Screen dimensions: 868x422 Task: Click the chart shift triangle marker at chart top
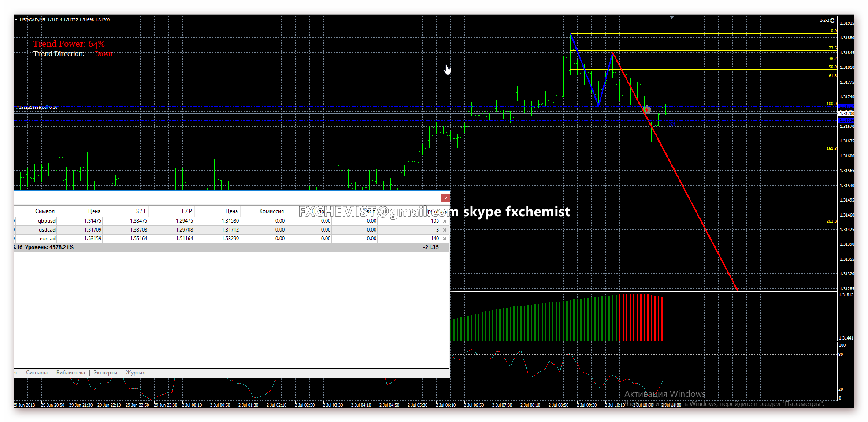[671, 17]
